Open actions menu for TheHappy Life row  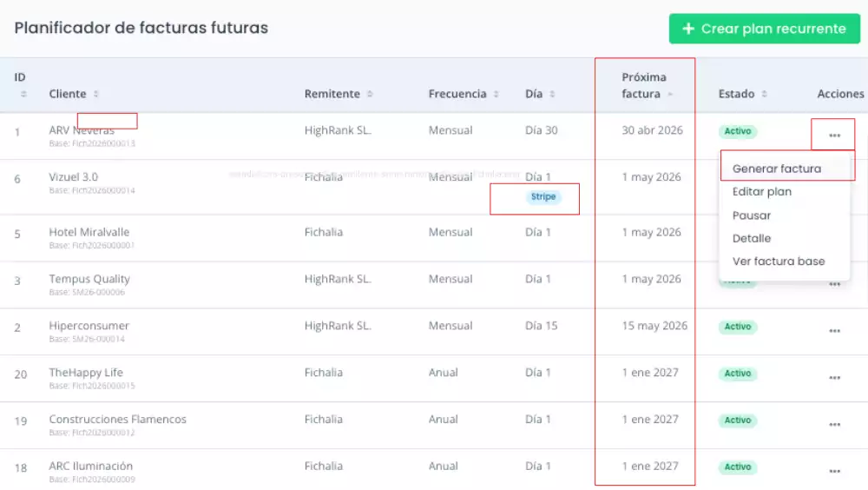pos(834,377)
